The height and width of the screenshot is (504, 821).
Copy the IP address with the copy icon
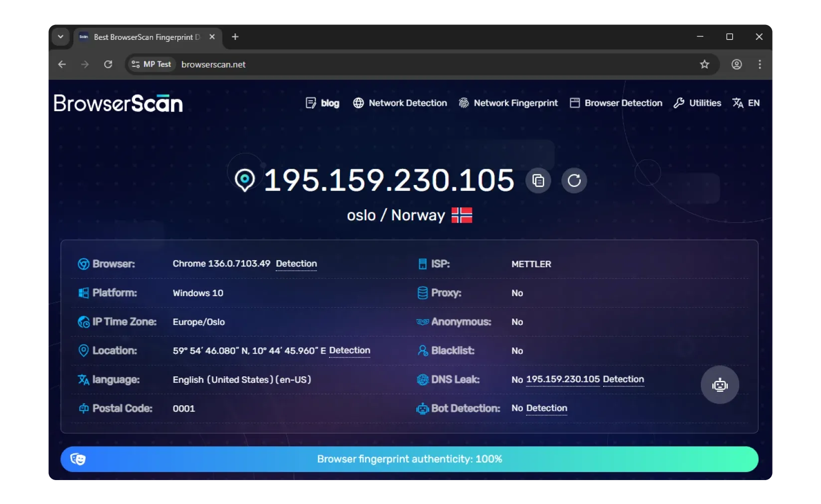(x=538, y=180)
